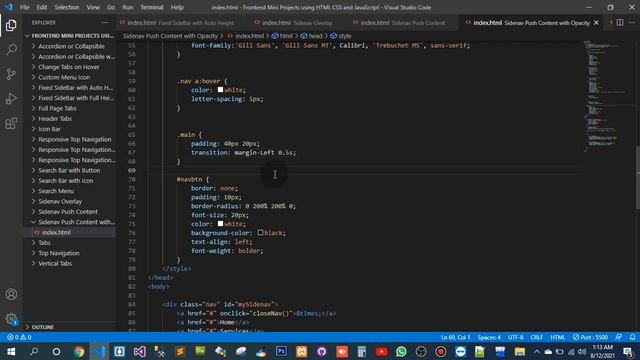
Task: Switch to index.html Fixed SideBar with Auto Height tab
Action: (178, 23)
